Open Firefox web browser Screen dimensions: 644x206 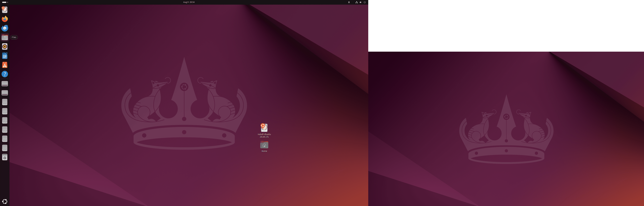click(x=5, y=19)
